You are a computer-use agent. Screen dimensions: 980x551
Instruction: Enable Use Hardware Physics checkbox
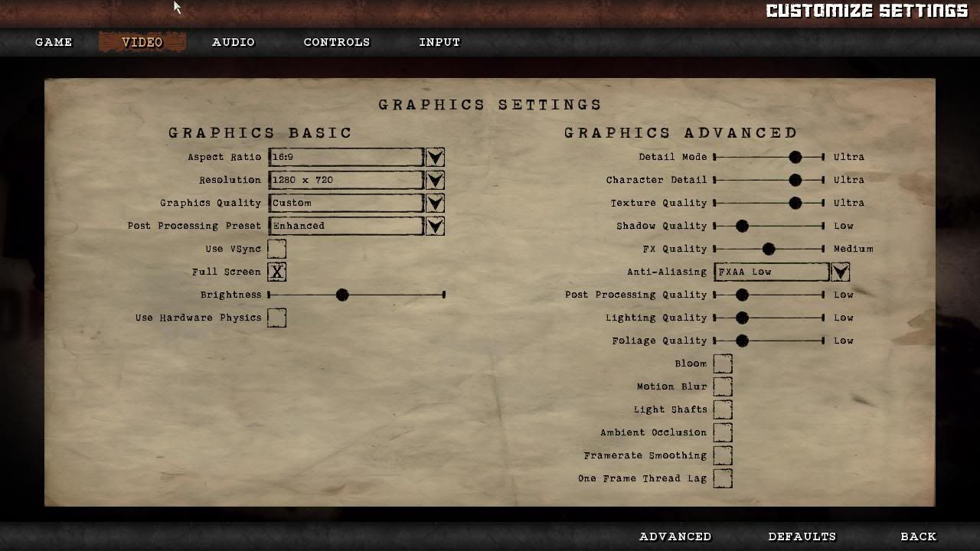(x=276, y=318)
